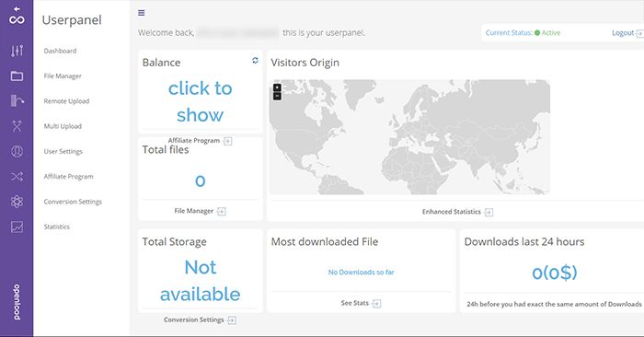Screen dimensions: 644x337
Task: Select Multi Upload in the Userpanel menu
Action: click(x=63, y=126)
